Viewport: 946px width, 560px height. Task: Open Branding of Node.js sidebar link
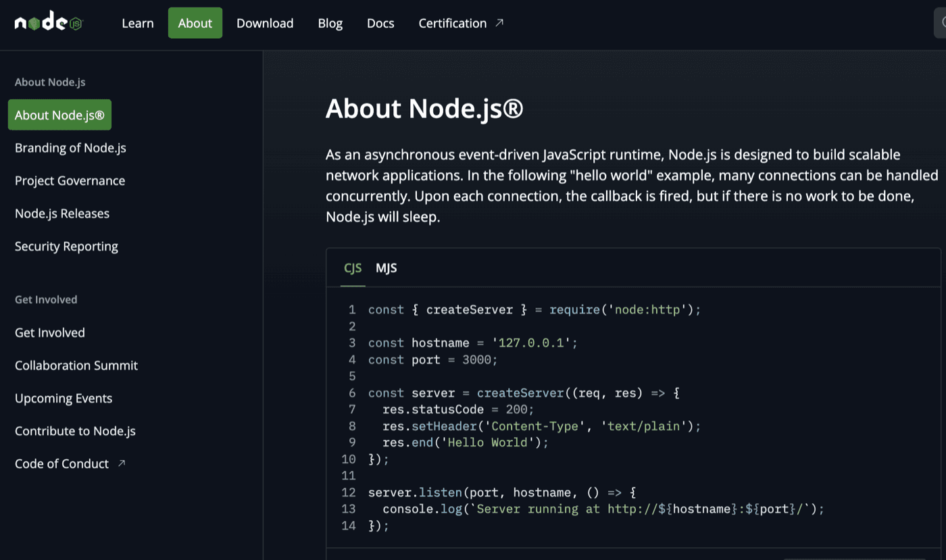70,148
